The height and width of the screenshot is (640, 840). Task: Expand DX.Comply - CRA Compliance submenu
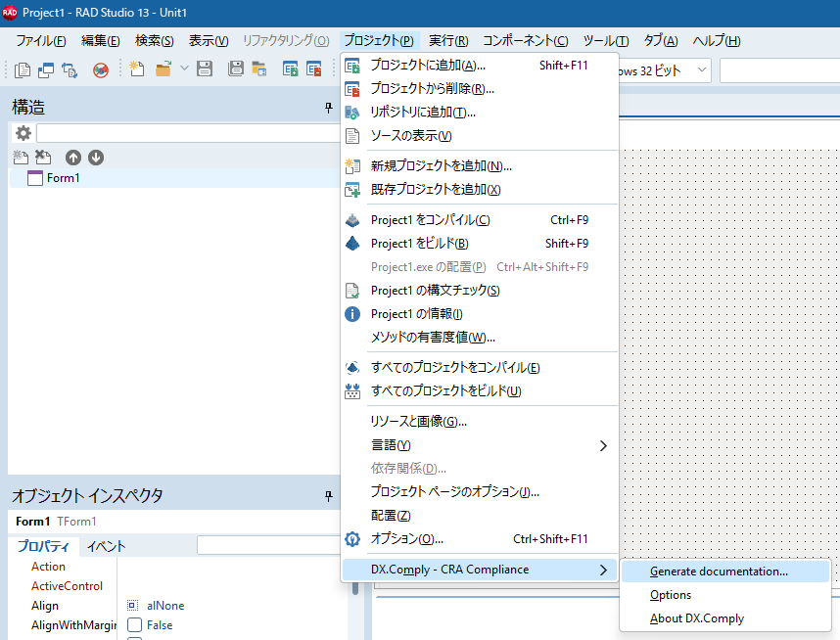coord(480,570)
